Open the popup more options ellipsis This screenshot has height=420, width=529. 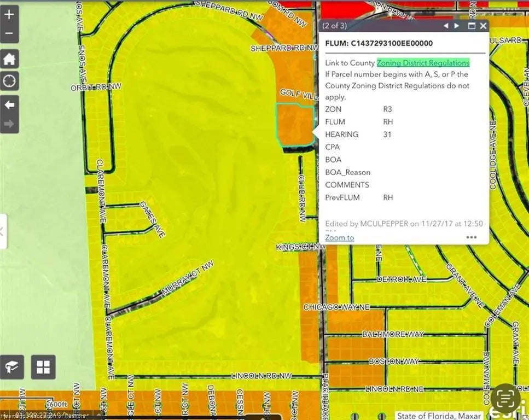(471, 237)
